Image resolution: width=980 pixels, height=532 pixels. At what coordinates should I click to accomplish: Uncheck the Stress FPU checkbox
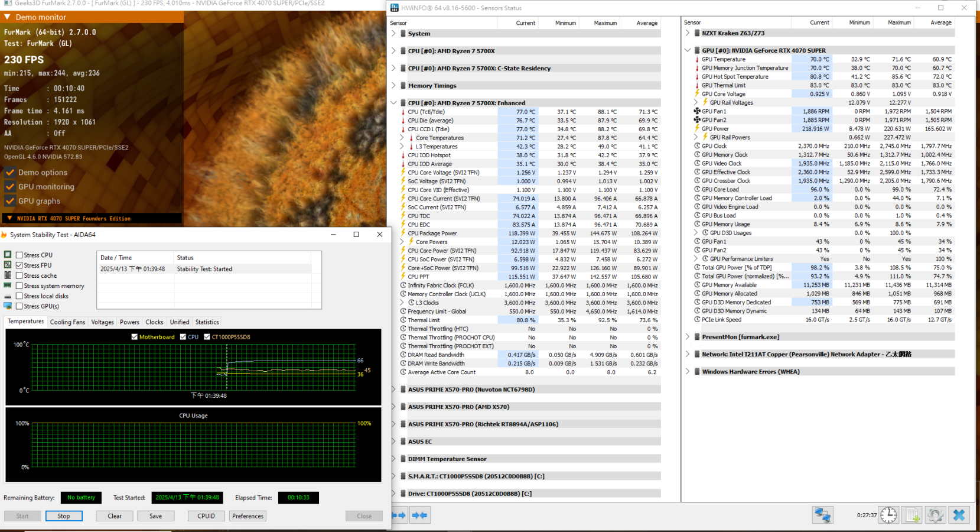point(19,265)
